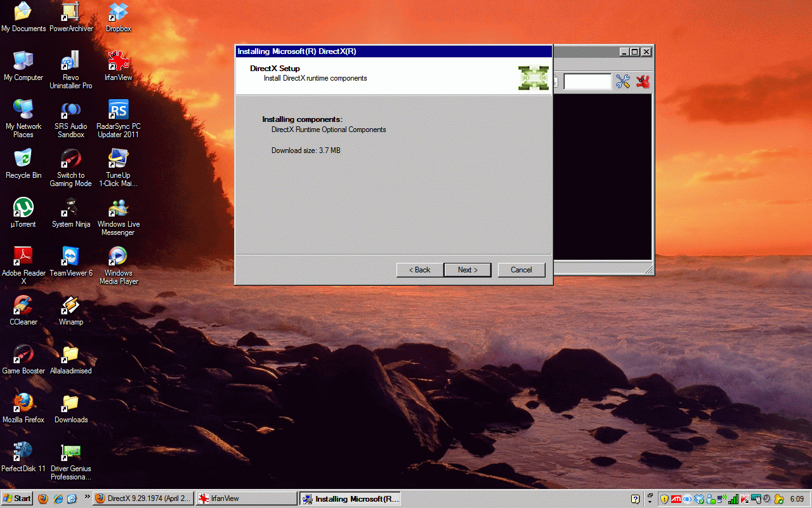Viewport: 812px width, 508px height.
Task: Select the µTorrent desktop icon
Action: point(23,213)
